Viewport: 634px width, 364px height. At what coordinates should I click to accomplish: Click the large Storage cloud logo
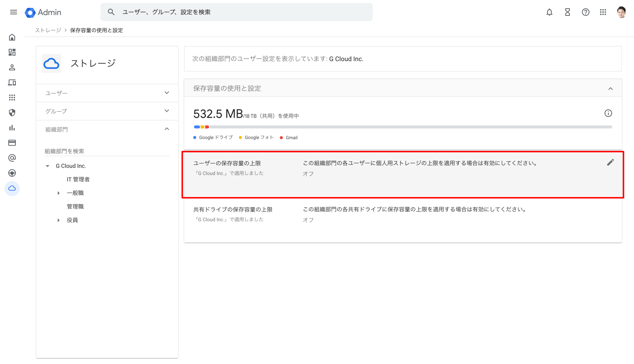pyautogui.click(x=51, y=63)
